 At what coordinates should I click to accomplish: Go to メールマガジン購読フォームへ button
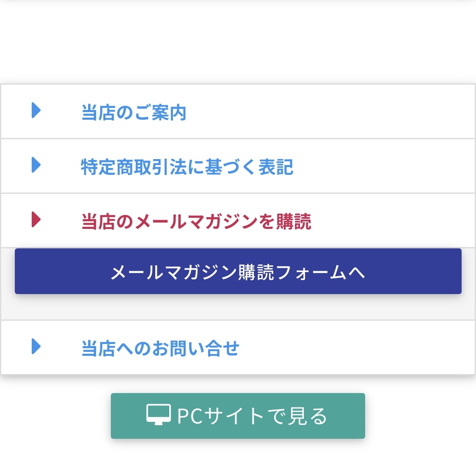(238, 271)
